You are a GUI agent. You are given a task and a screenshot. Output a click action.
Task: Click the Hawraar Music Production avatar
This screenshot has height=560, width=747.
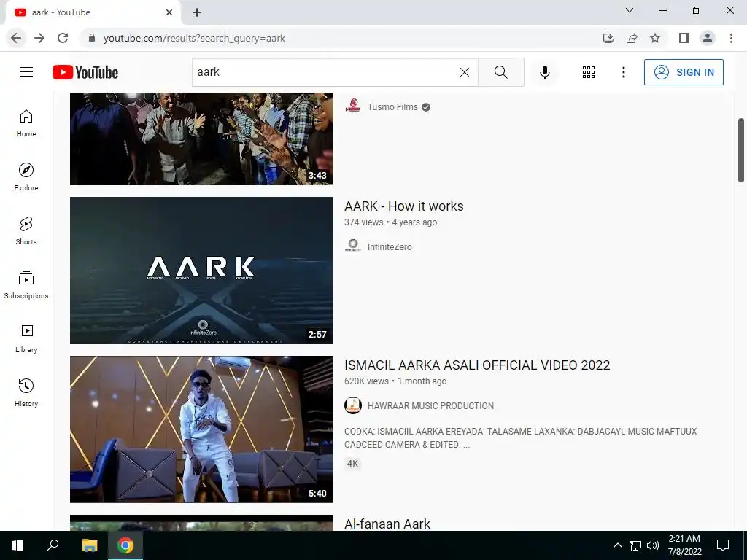tap(353, 405)
